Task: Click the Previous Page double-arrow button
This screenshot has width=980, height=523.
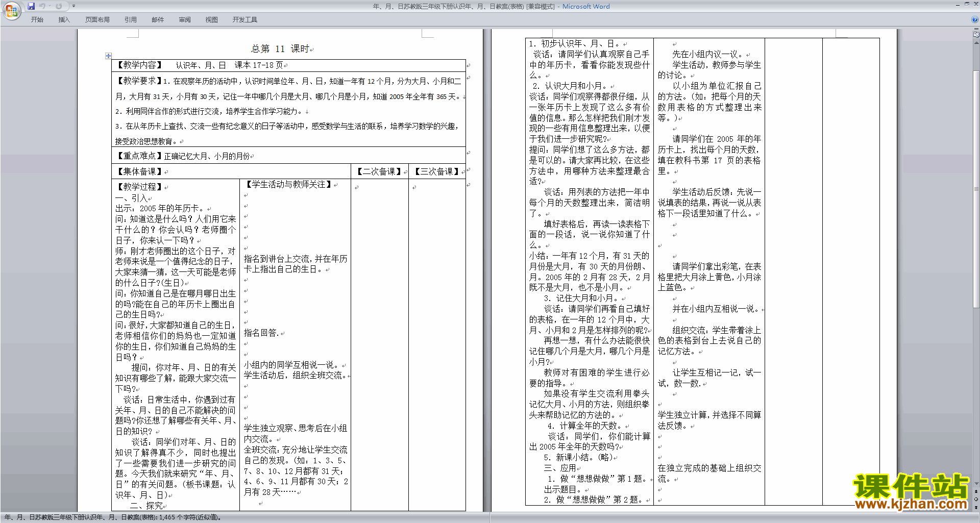Action: point(976,492)
